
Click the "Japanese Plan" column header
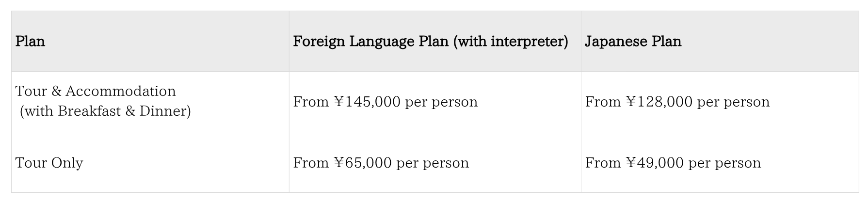[x=633, y=42]
